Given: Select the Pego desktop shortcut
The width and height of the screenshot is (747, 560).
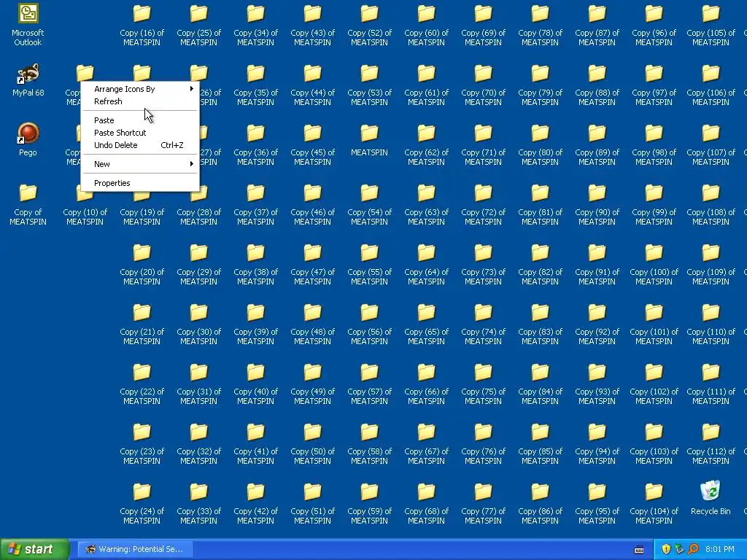Looking at the screenshot, I should [28, 139].
